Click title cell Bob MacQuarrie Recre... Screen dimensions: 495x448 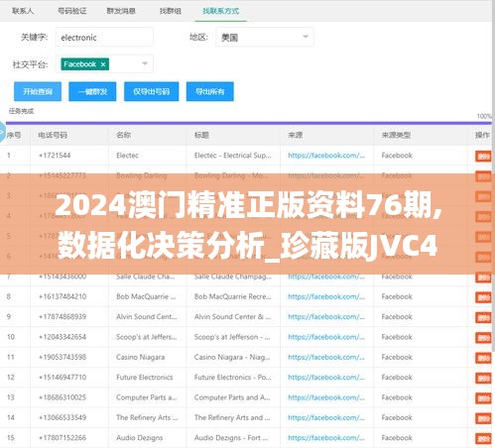click(233, 296)
